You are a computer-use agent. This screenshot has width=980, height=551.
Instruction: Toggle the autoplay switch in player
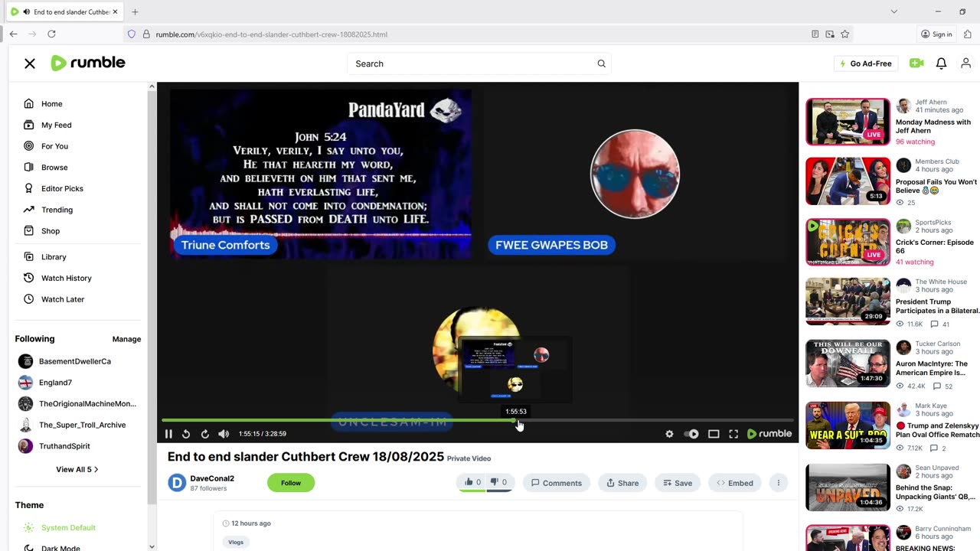[x=691, y=434]
